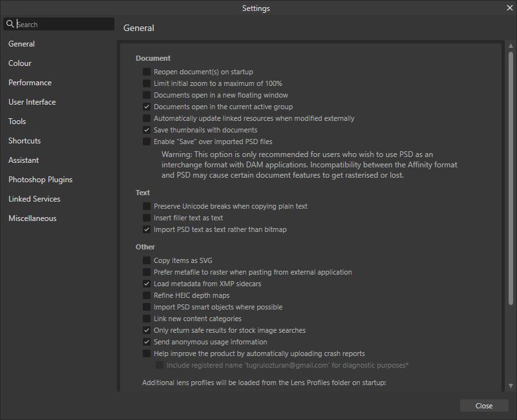Enable Insert filler text as text
The image size is (517, 420).
(147, 218)
